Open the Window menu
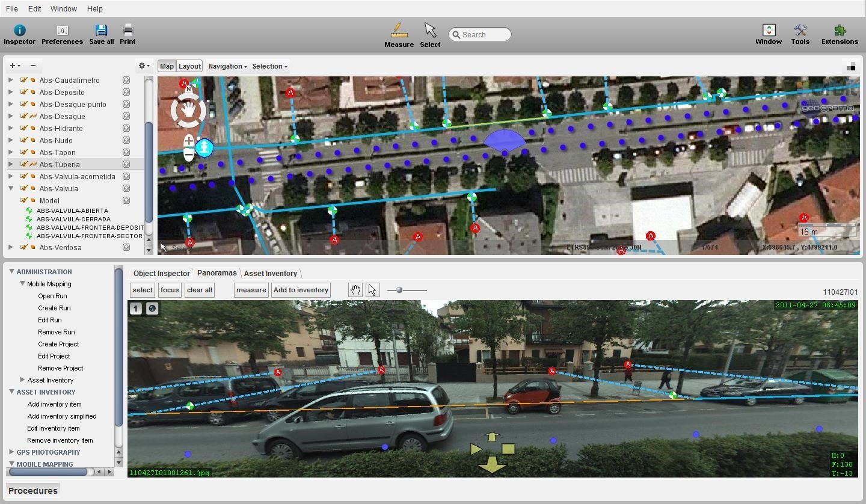Viewport: 866px width, 504px height. pyautogui.click(x=63, y=8)
